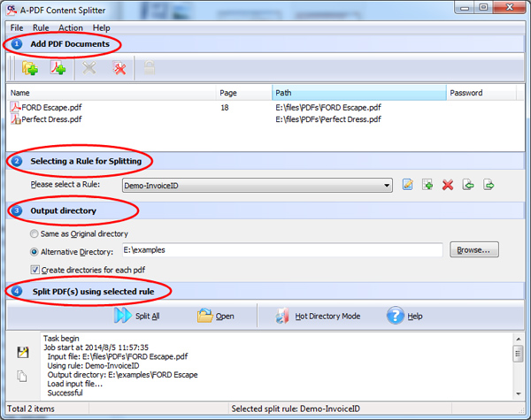Image resolution: width=531 pixels, height=420 pixels.
Task: Minimize the A-PDF Content Splitter window
Action: (x=465, y=7)
